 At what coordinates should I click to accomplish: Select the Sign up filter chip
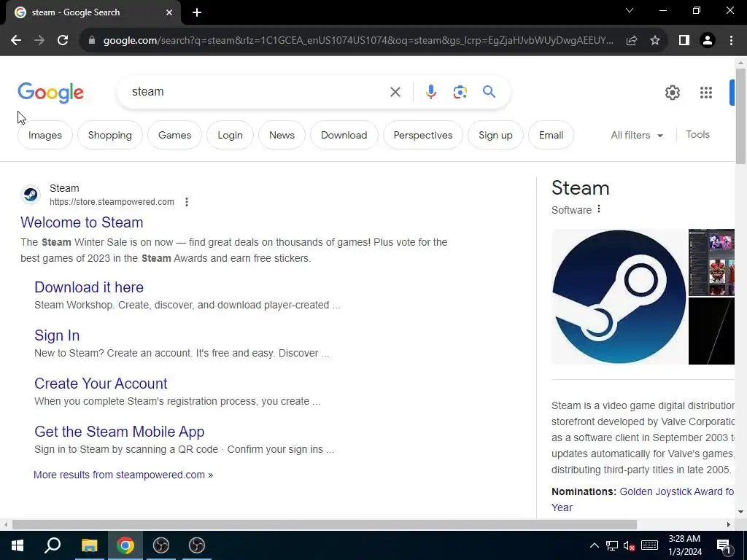pyautogui.click(x=495, y=135)
